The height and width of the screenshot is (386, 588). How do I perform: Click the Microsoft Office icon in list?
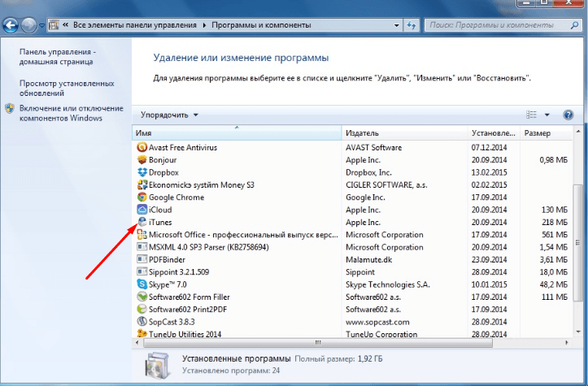coord(142,235)
